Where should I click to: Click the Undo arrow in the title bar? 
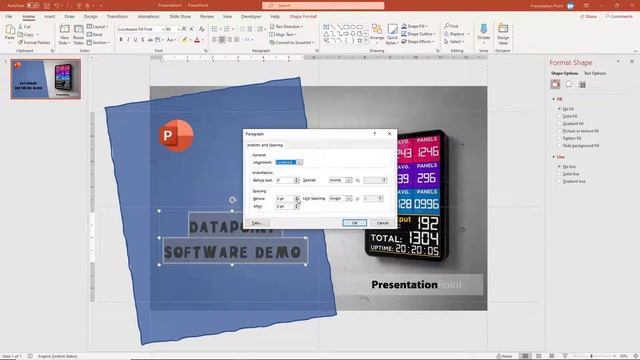[57, 6]
